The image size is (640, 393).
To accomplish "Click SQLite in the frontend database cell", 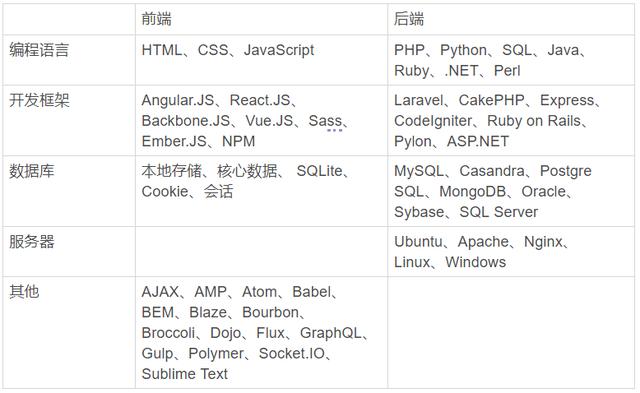I will point(320,171).
